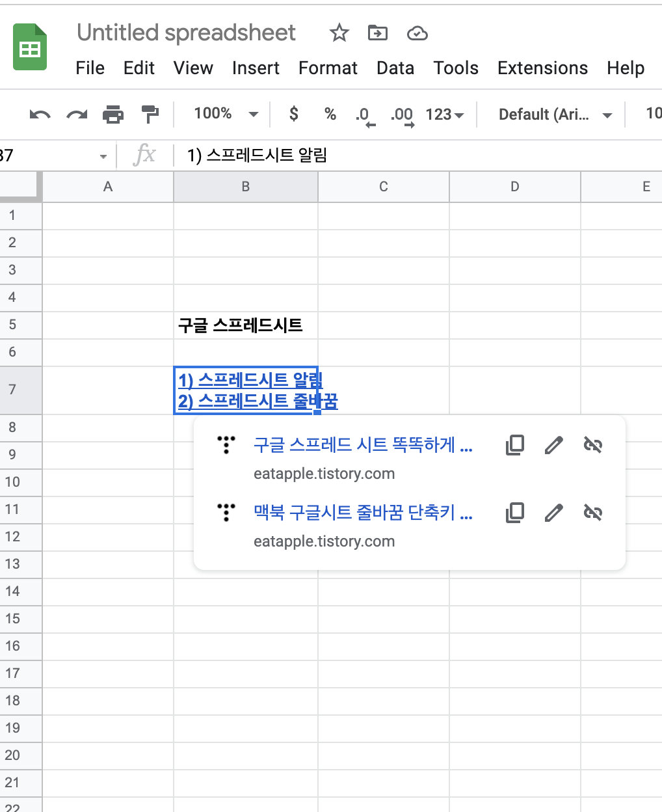Click the select-all corner box
This screenshot has width=662, height=812.
point(20,187)
